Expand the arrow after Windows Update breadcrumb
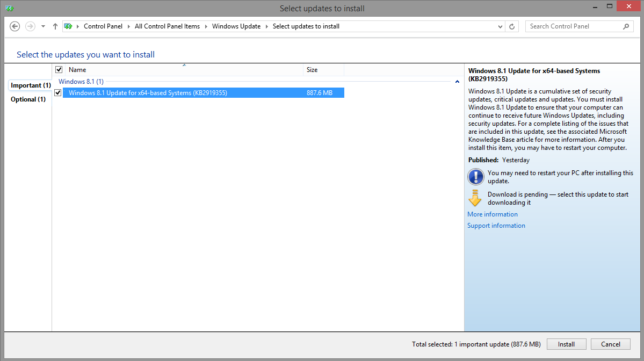 (x=266, y=26)
